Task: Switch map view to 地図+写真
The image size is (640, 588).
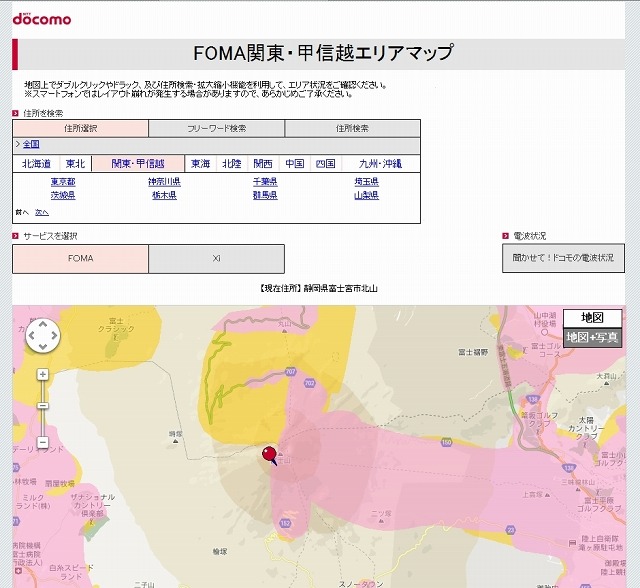Action: point(592,338)
